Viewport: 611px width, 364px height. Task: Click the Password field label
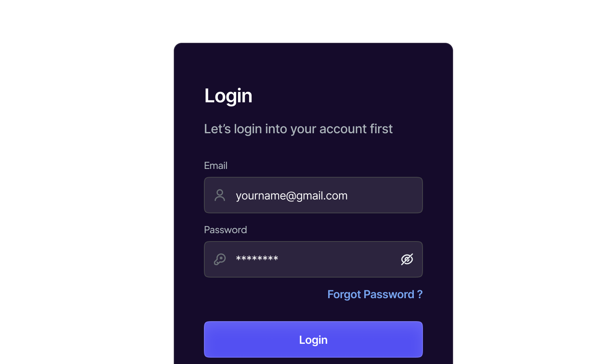click(x=225, y=230)
